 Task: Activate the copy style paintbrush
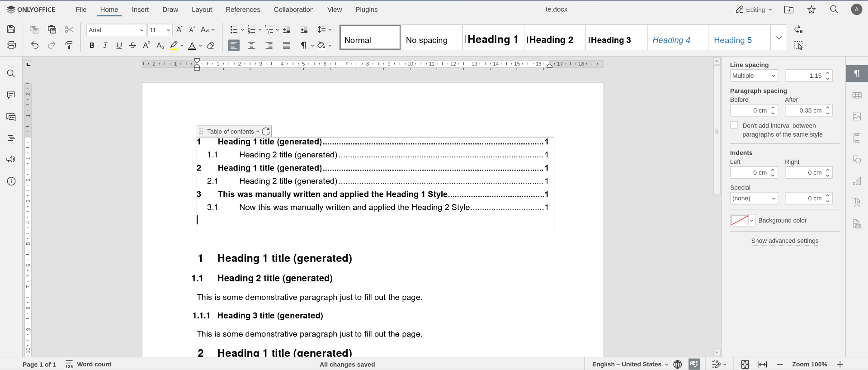click(x=69, y=45)
